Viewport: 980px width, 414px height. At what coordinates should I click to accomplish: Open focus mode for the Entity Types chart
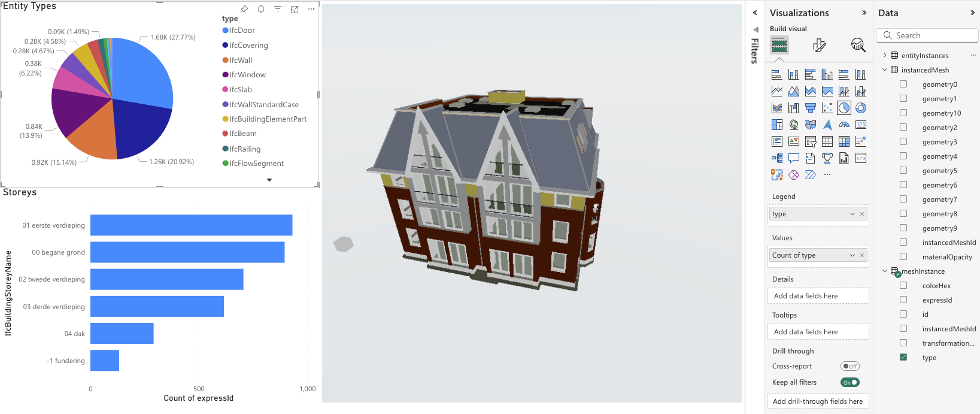[295, 9]
